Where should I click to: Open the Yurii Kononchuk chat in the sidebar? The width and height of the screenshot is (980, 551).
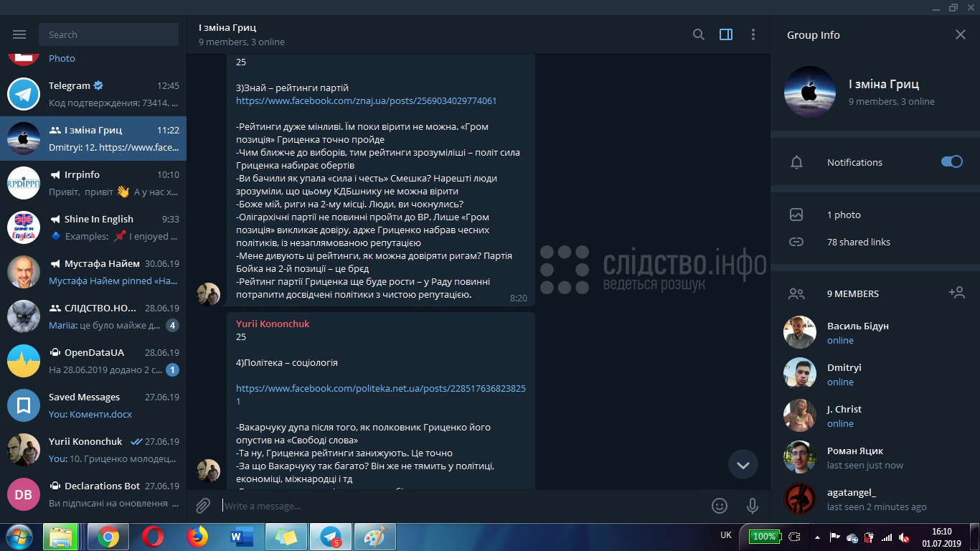coord(93,450)
